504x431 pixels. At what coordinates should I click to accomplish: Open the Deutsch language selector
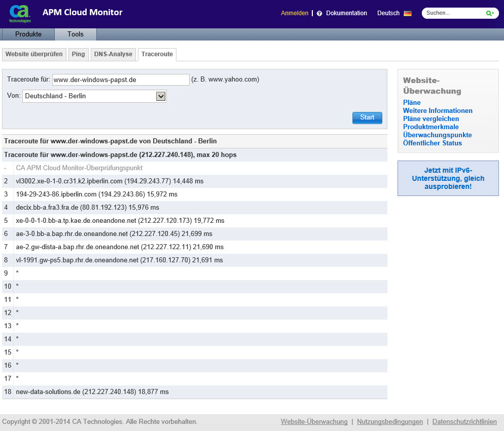[388, 13]
